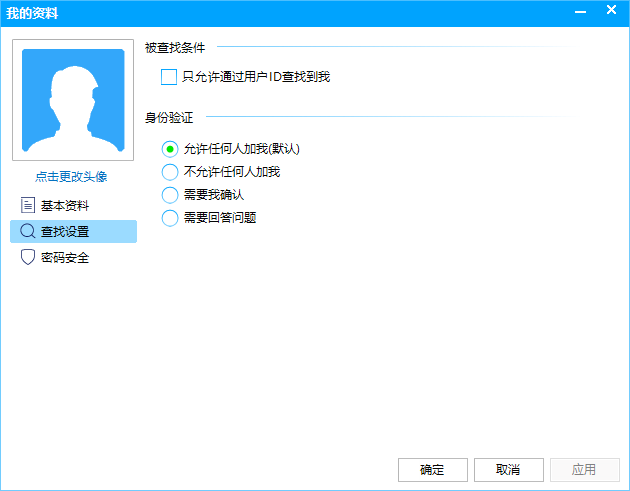Choose 不允许任何人加我 radio option

pos(170,172)
